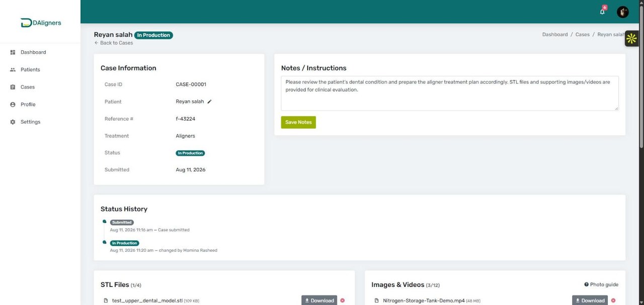Edit patient name via pencil icon
This screenshot has height=305, width=644.
point(209,101)
